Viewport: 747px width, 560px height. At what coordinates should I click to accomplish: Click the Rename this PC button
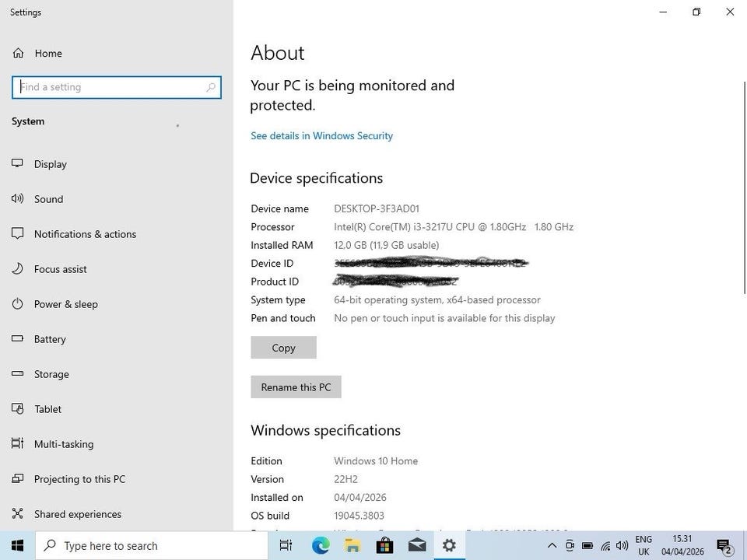tap(296, 387)
